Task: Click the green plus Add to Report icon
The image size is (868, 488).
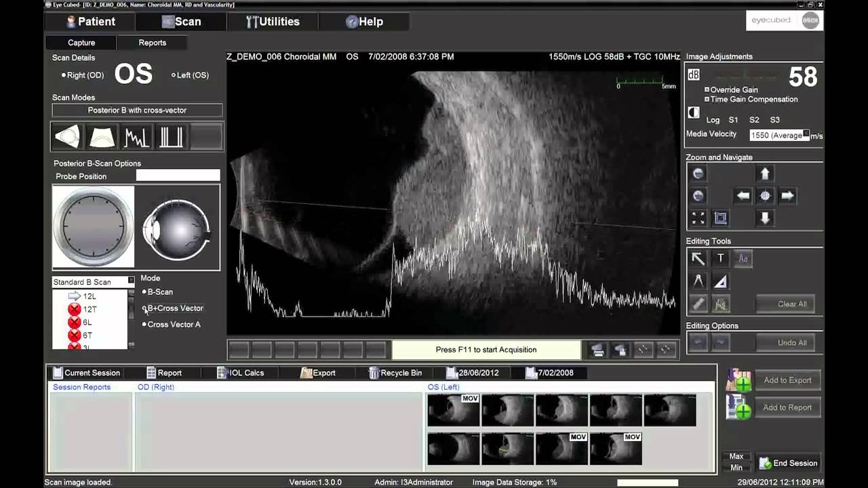Action: pos(738,407)
